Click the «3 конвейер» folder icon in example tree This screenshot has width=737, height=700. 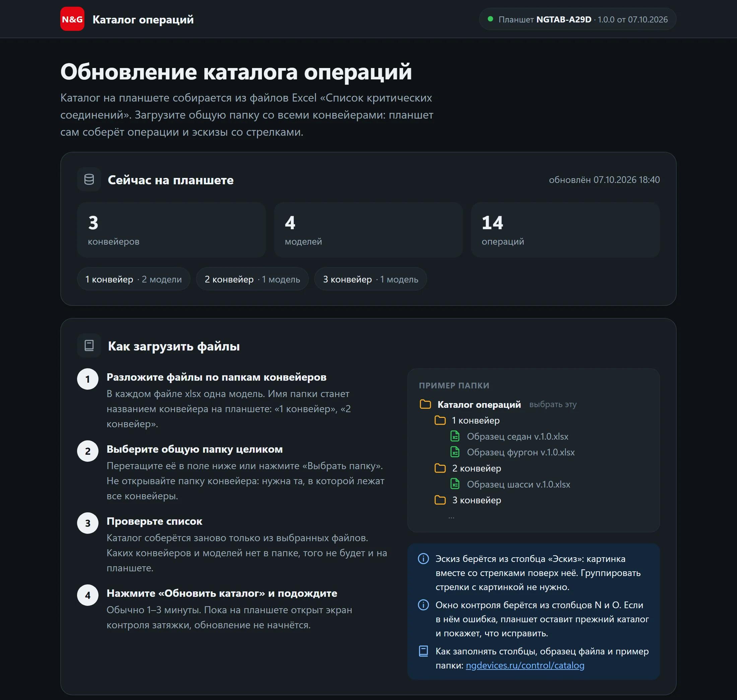point(440,500)
